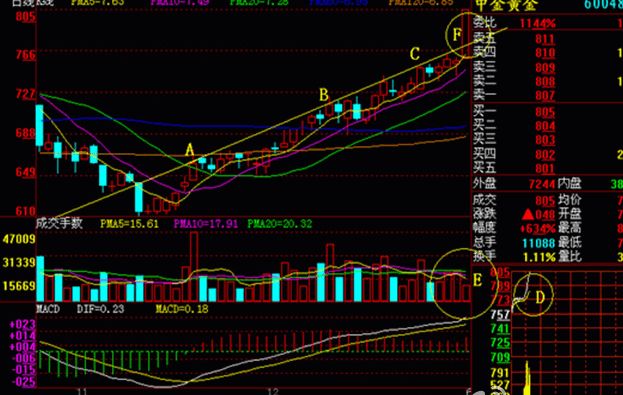This screenshot has height=395, width=623.
Task: Click the tallest red volume bar
Action: (194, 267)
